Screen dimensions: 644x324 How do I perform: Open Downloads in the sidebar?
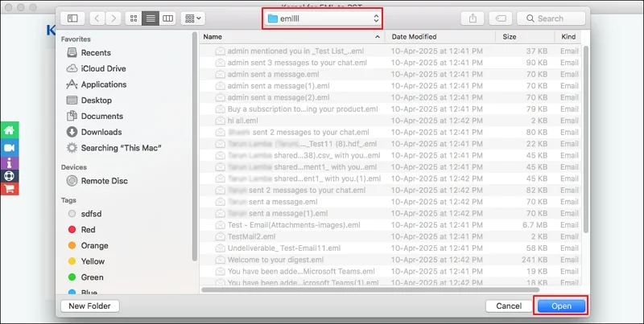(101, 132)
